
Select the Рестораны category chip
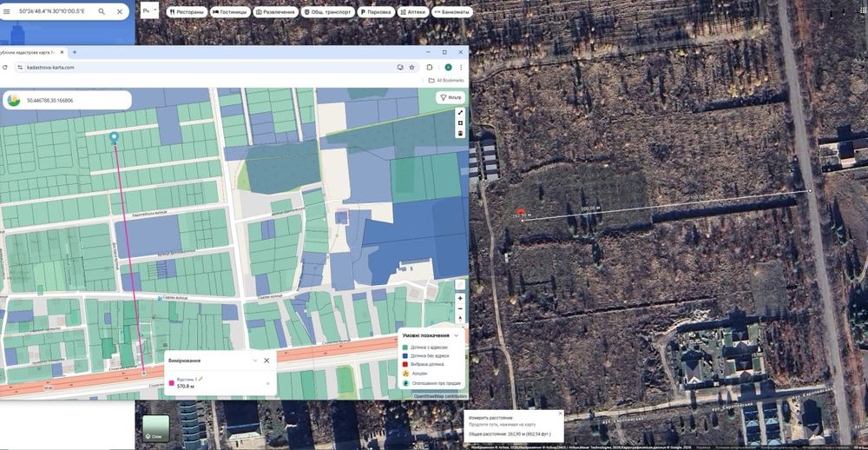point(187,11)
